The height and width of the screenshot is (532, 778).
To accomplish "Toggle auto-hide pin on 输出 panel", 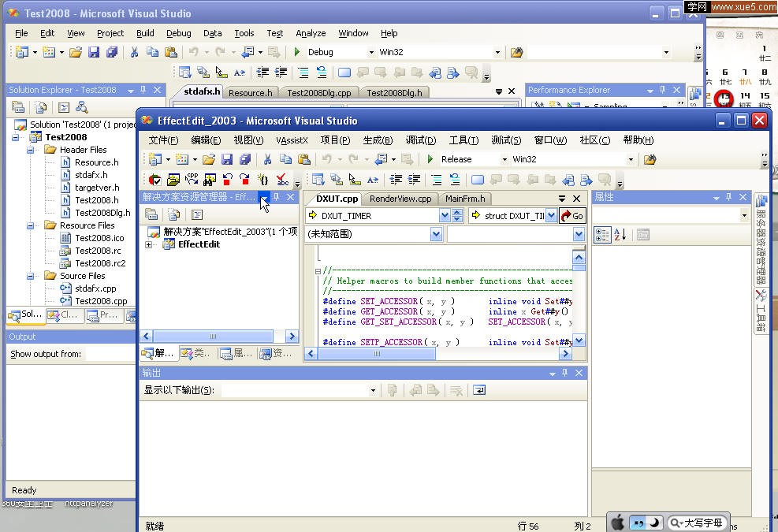I will (x=564, y=373).
